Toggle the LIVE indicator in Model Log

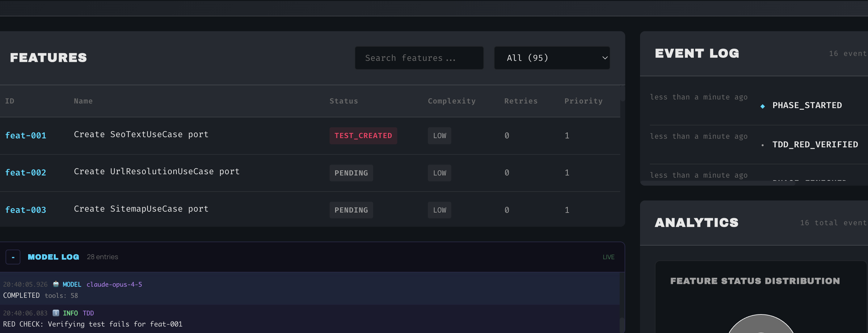click(608, 257)
